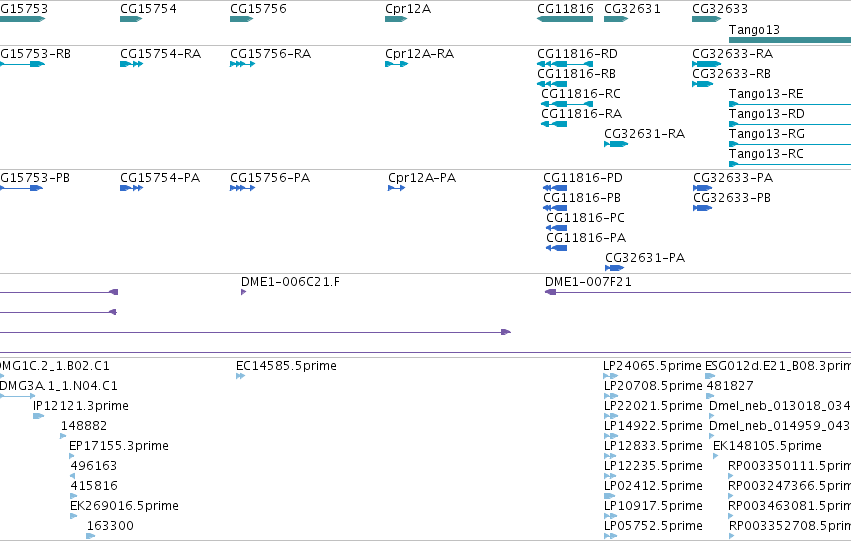Select CG15756-PA protein label
Viewport: 851px width, 541px height.
pyautogui.click(x=270, y=178)
